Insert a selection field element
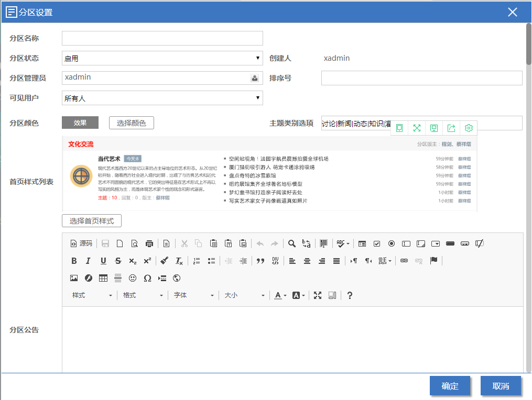 tap(436, 243)
